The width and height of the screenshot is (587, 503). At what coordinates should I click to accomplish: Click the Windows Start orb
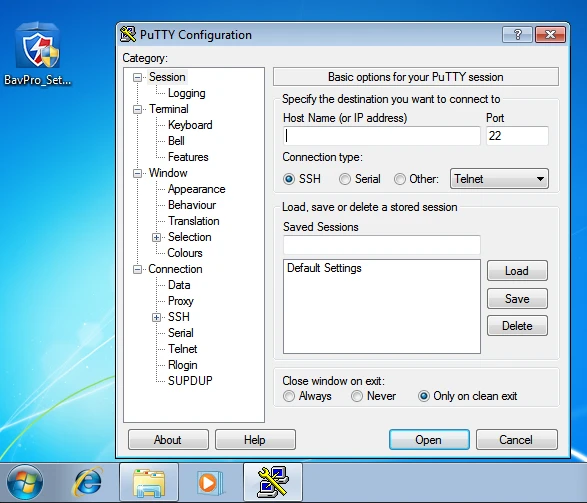[25, 482]
